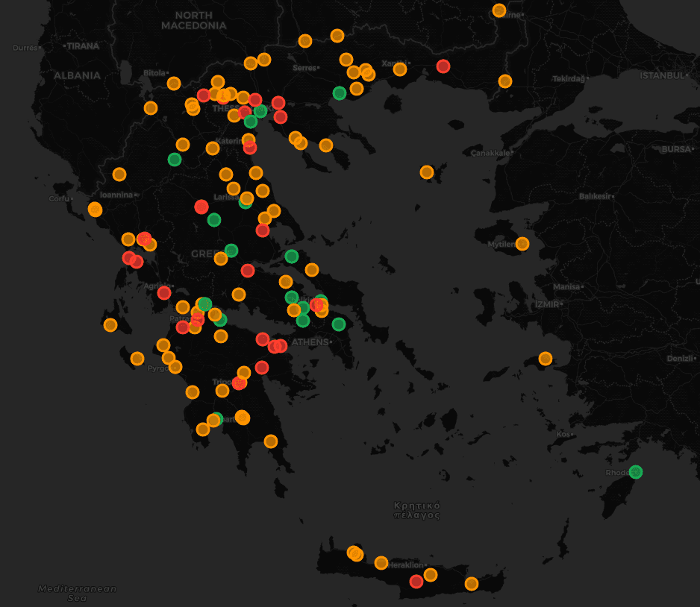This screenshot has height=607, width=700.
Task: Select the orange marker in southeastern Peloponnese
Action: (x=271, y=441)
